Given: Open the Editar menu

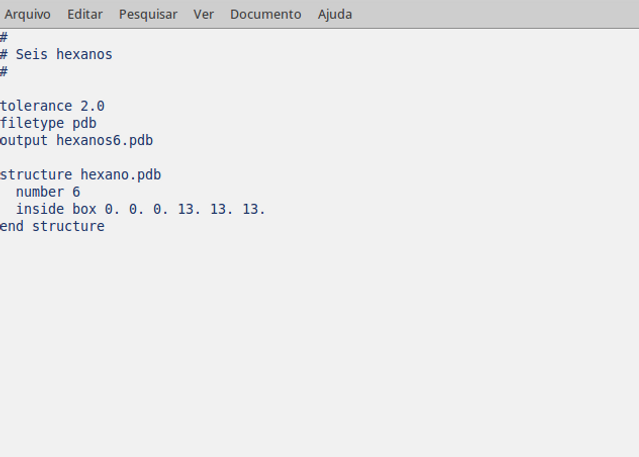Looking at the screenshot, I should [x=85, y=14].
